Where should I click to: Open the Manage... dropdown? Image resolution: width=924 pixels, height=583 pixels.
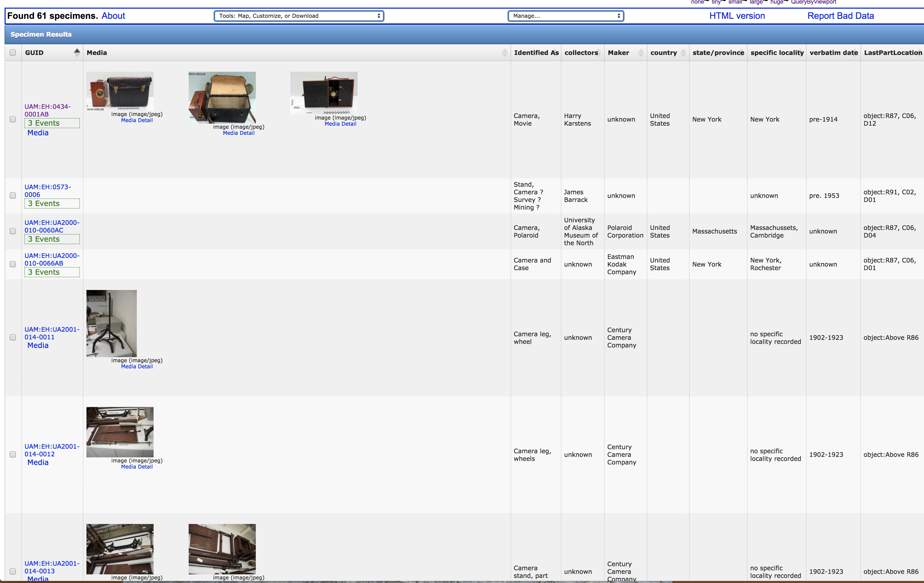pyautogui.click(x=565, y=16)
